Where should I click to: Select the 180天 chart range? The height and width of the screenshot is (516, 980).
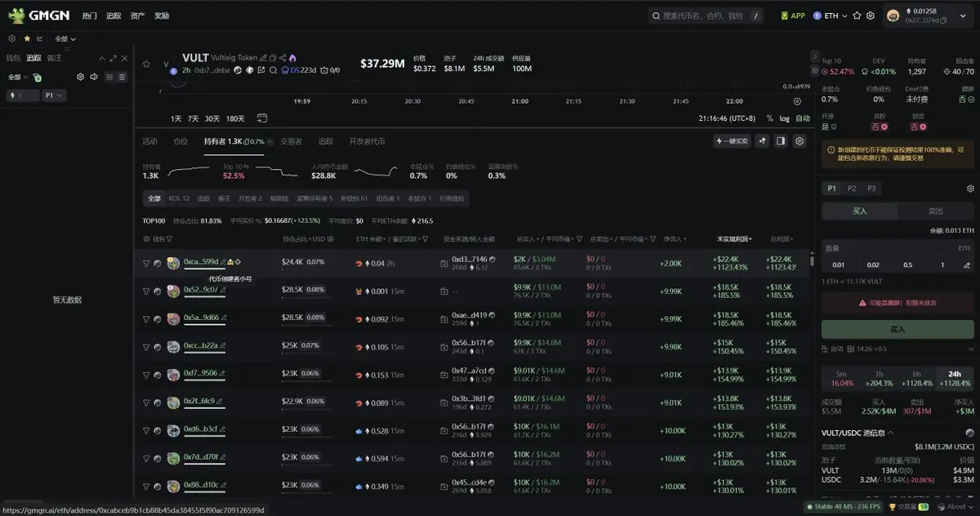(x=235, y=118)
